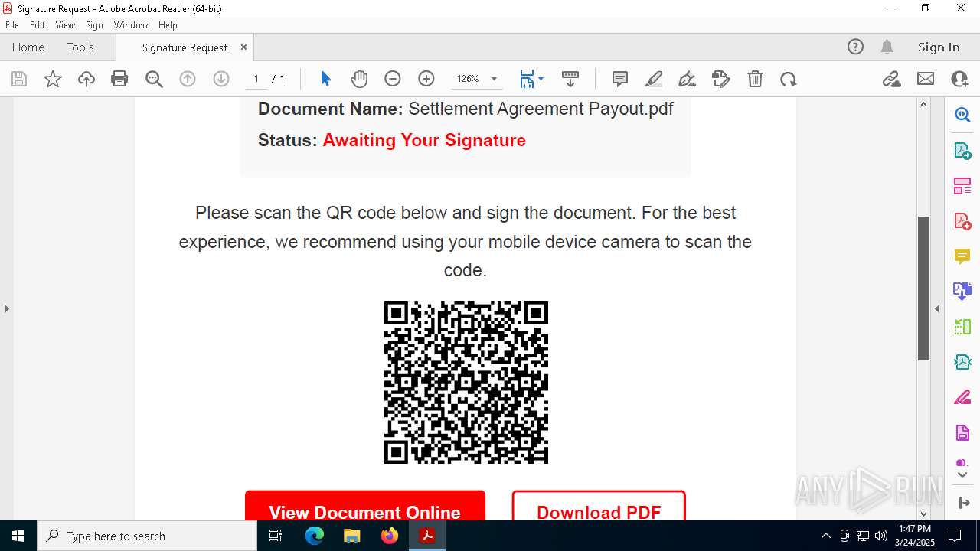Viewport: 980px width, 551px height.
Task: Click the Windows Start button
Action: (18, 536)
